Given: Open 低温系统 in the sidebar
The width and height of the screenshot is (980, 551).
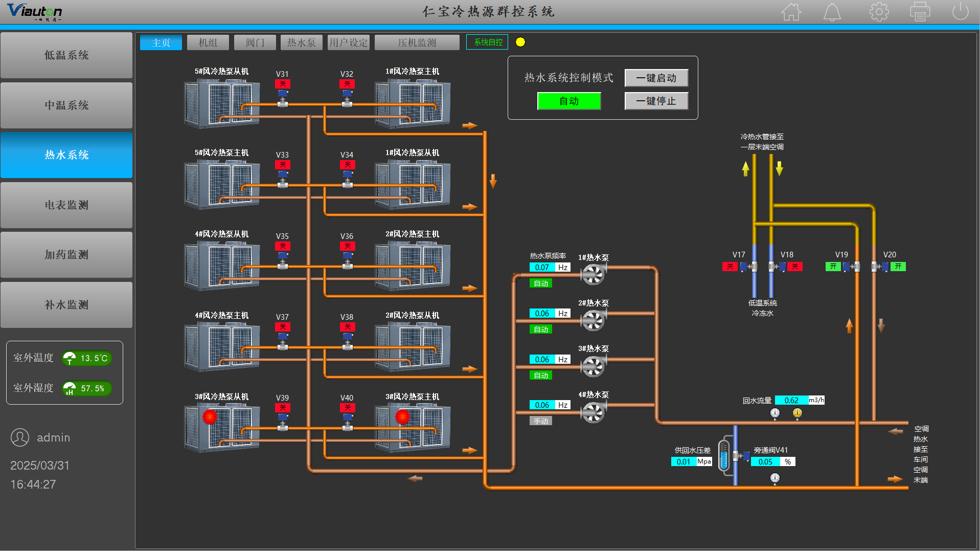Looking at the screenshot, I should 66,55.
